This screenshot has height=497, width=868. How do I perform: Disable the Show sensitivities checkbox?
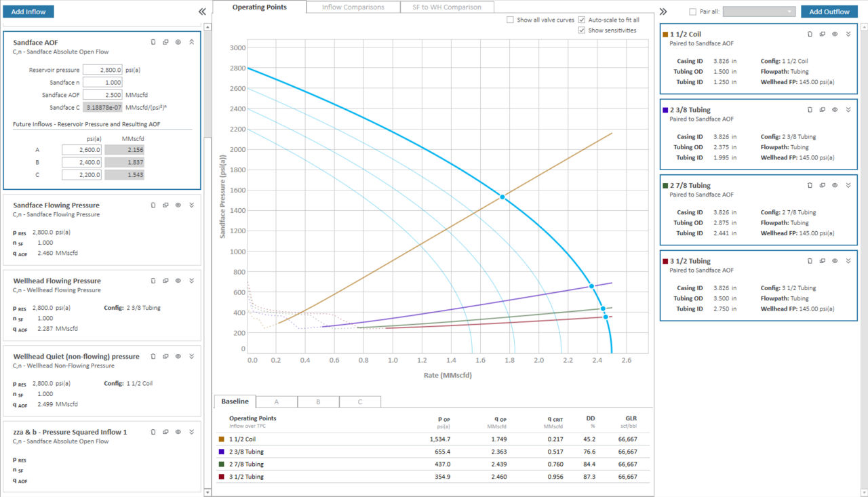tap(582, 31)
